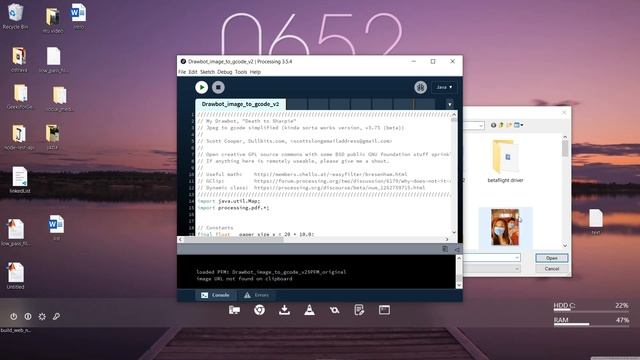Click the wrench tool desktop widget icon

56,316
